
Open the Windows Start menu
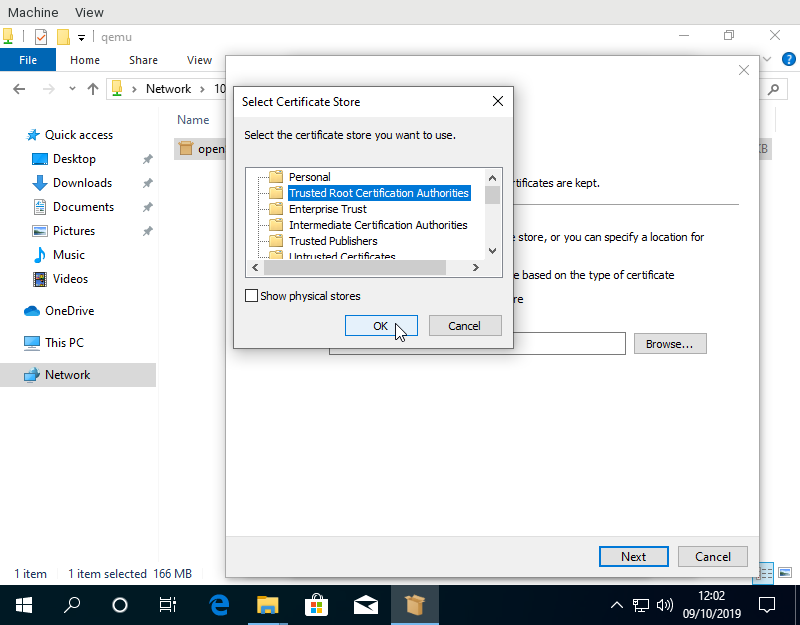(24, 605)
